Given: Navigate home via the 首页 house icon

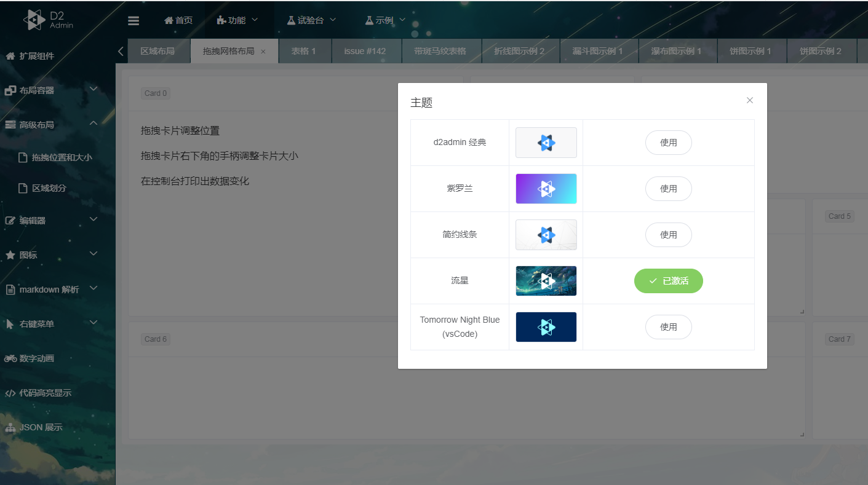Looking at the screenshot, I should [178, 20].
